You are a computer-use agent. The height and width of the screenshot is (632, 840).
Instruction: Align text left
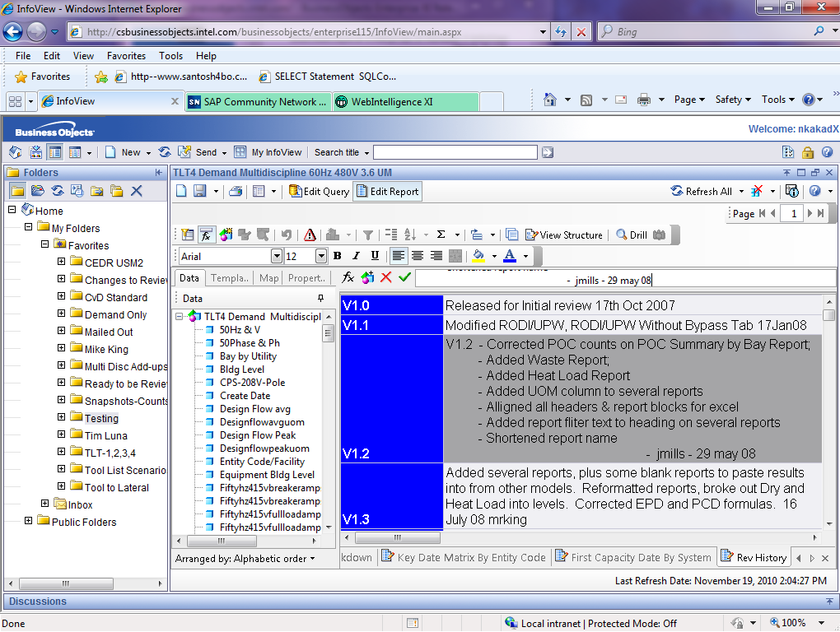pyautogui.click(x=398, y=256)
